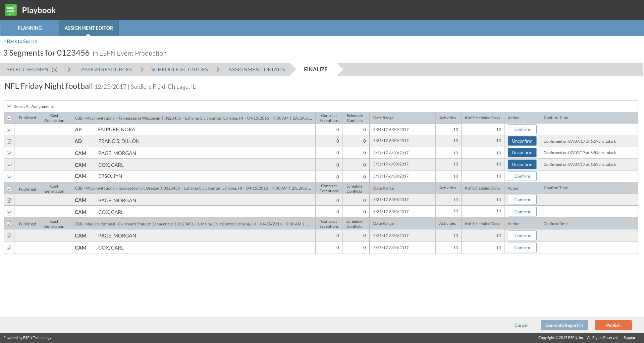Click chevron after Select Segment(s) step
The width and height of the screenshot is (644, 343).
click(x=69, y=69)
